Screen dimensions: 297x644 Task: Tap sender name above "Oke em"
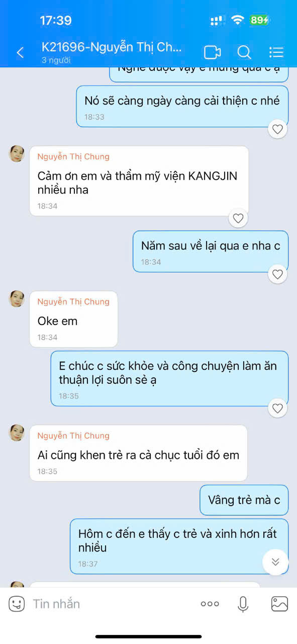pos(73,301)
